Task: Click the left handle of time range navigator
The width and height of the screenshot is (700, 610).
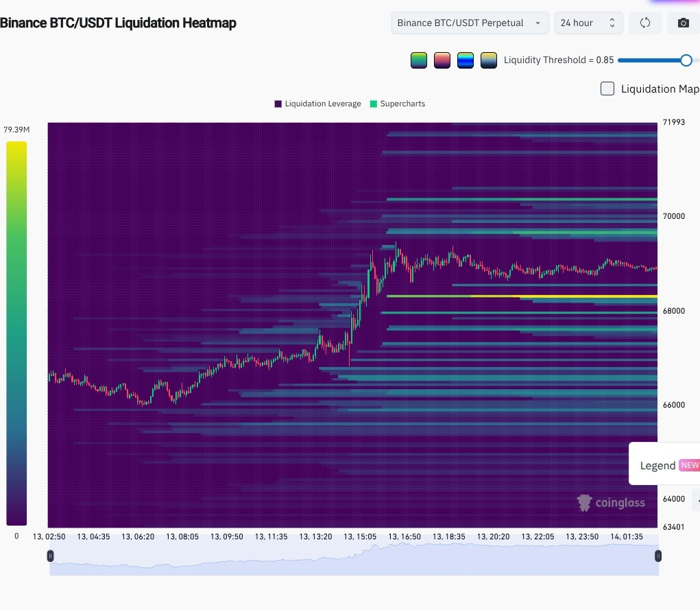Action: 50,556
